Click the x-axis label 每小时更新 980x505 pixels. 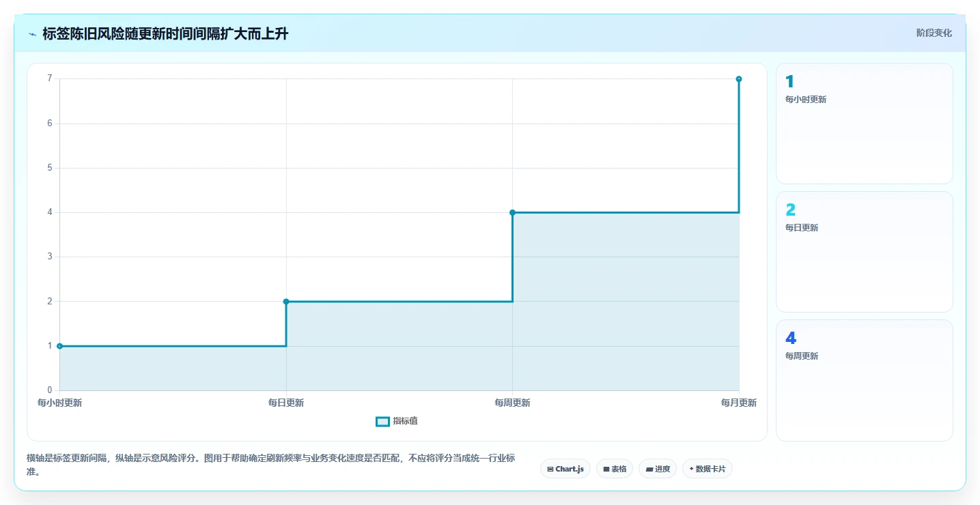(59, 403)
